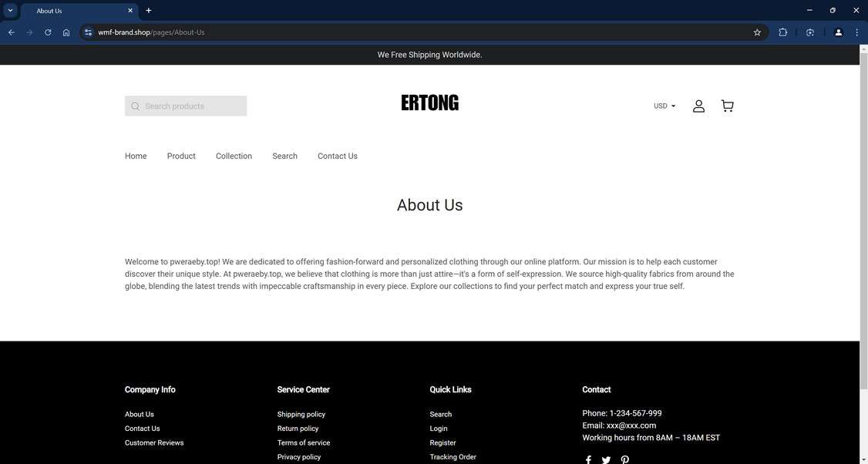Viewport: 868px width, 464px height.
Task: Click the user account icon
Action: coord(698,106)
